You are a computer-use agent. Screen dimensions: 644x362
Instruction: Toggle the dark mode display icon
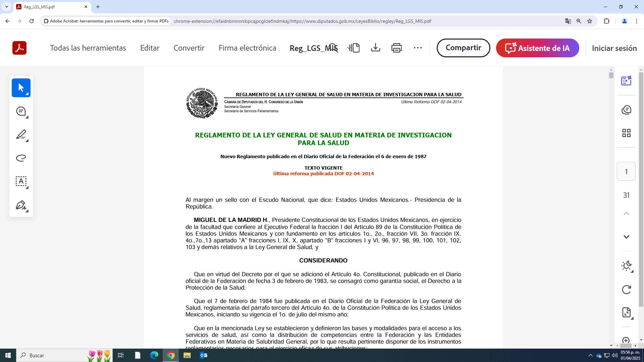point(626,266)
